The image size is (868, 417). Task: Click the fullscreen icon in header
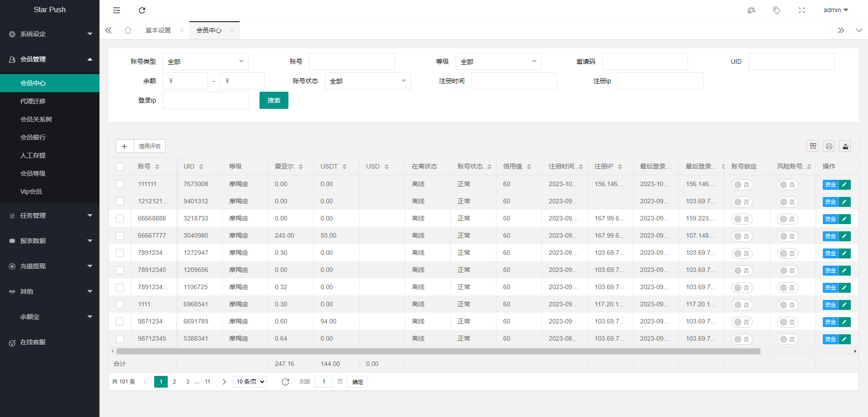coord(802,10)
